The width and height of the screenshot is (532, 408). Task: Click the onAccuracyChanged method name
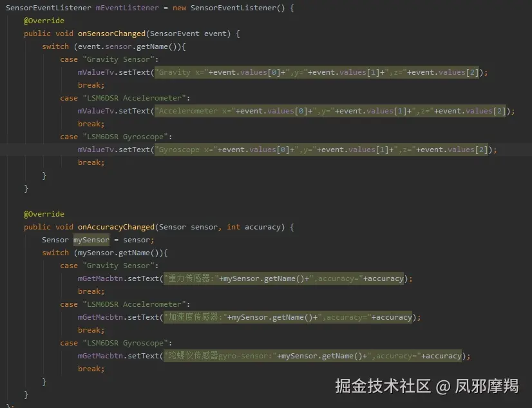click(116, 227)
